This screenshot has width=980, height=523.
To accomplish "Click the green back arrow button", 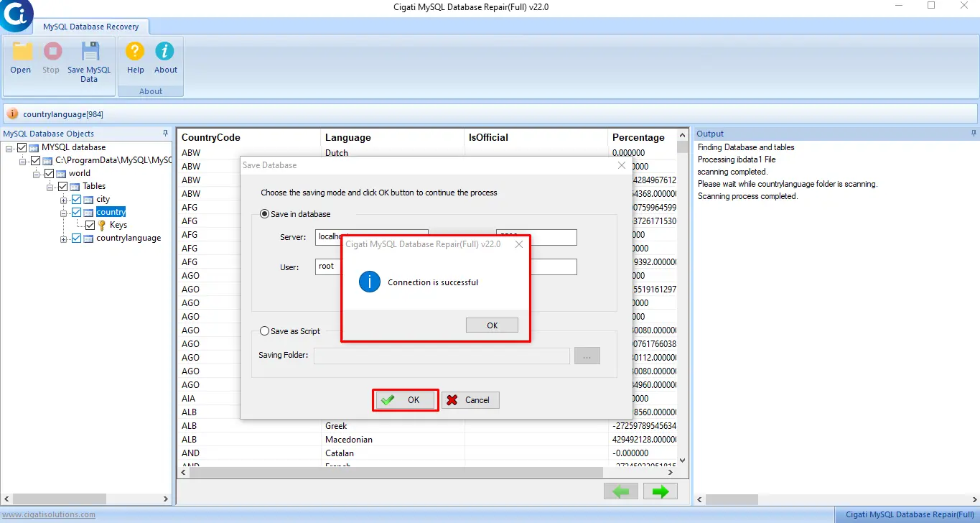I will [x=622, y=491].
